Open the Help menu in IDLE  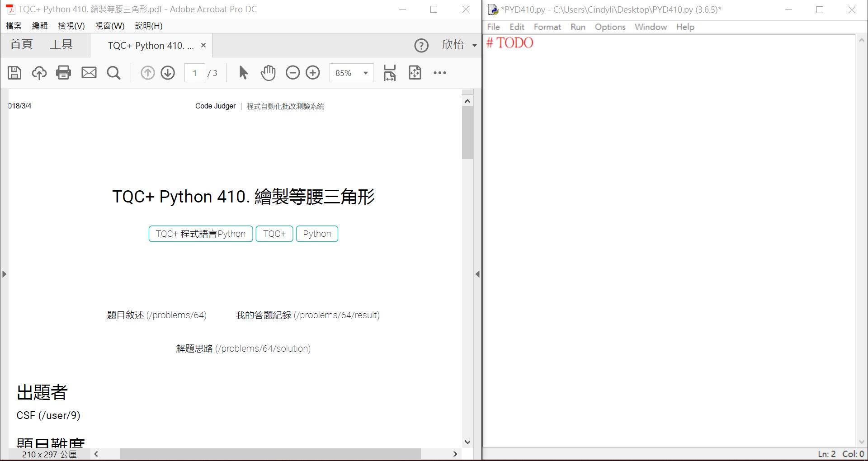point(685,27)
